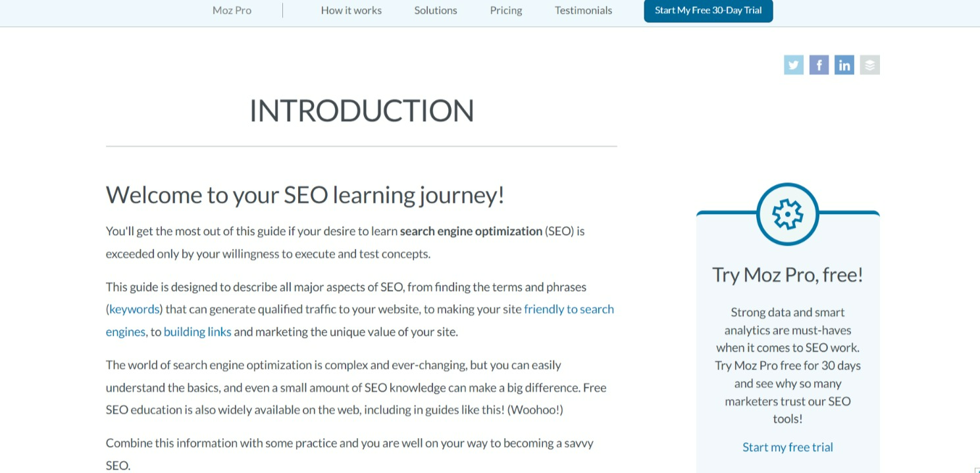Jump to the Testimonials section
The width and height of the screenshot is (980, 473).
coord(583,11)
